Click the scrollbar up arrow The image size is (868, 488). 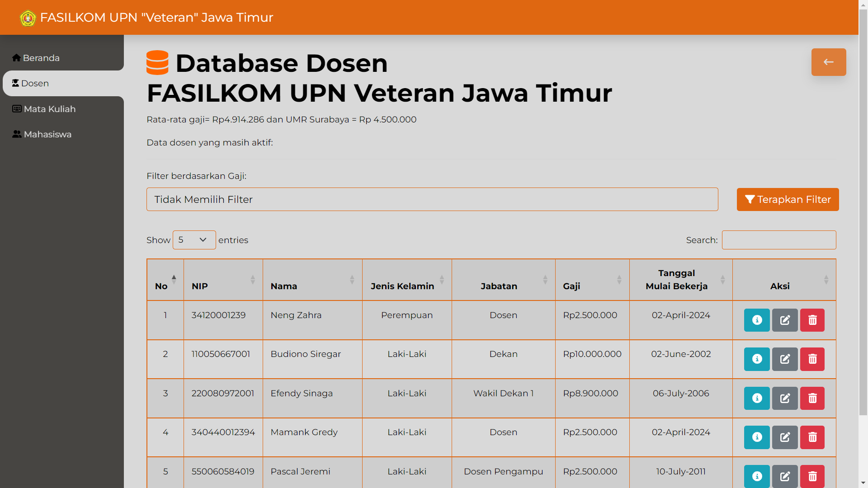[863, 5]
